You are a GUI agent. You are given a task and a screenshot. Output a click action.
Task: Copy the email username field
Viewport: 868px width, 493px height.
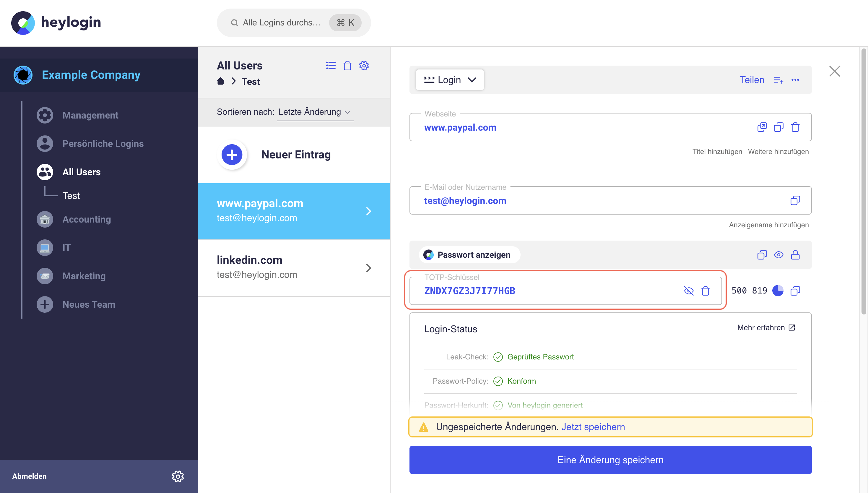795,200
